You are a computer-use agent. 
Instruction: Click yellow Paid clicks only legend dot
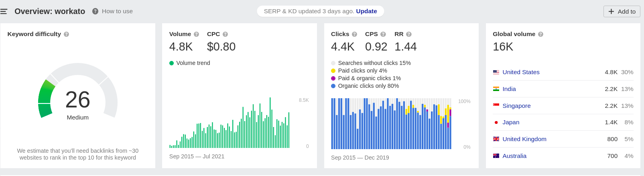click(333, 71)
